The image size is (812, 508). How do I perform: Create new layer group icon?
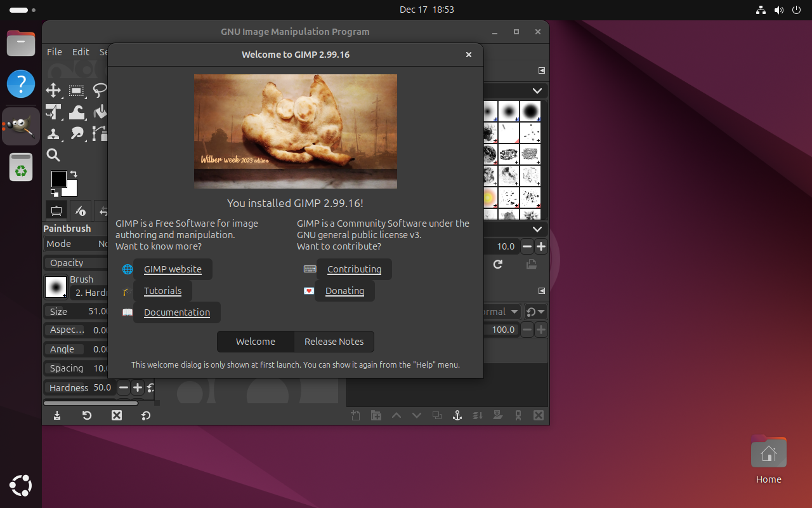click(376, 415)
